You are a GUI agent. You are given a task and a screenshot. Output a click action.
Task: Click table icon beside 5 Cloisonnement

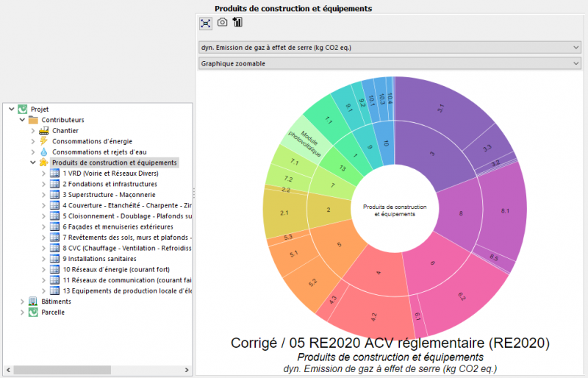pyautogui.click(x=54, y=215)
